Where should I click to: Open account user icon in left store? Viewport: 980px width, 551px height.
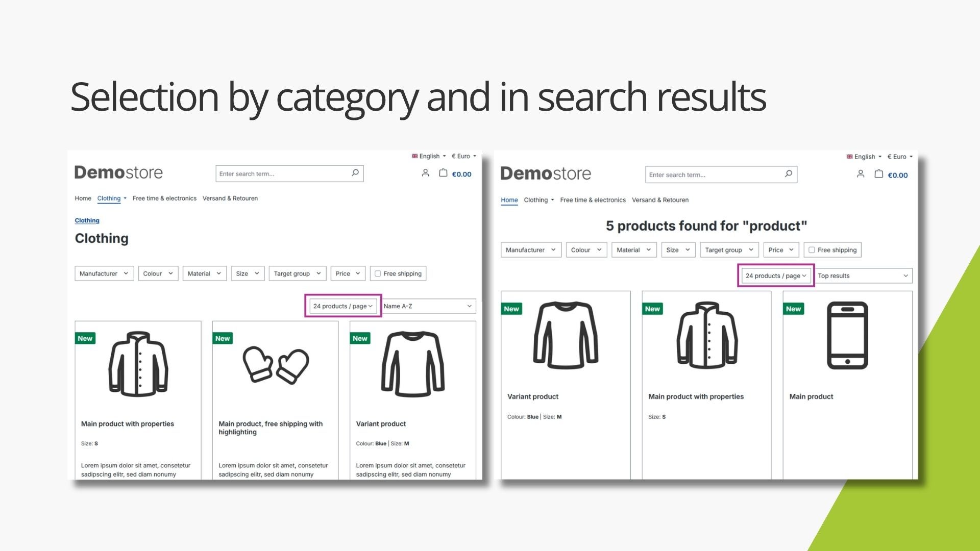pos(425,173)
